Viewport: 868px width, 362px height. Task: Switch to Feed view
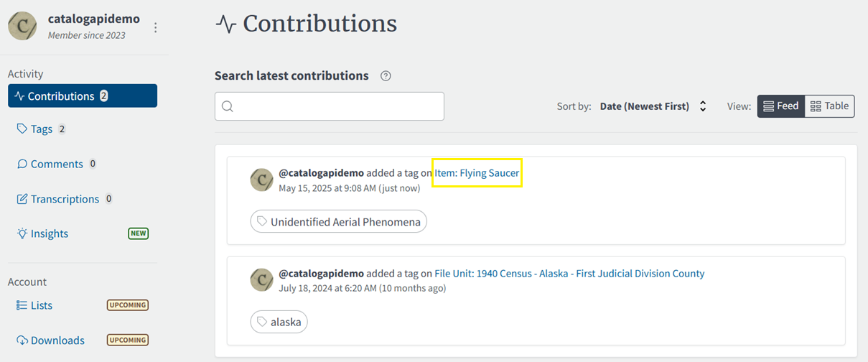click(x=780, y=106)
